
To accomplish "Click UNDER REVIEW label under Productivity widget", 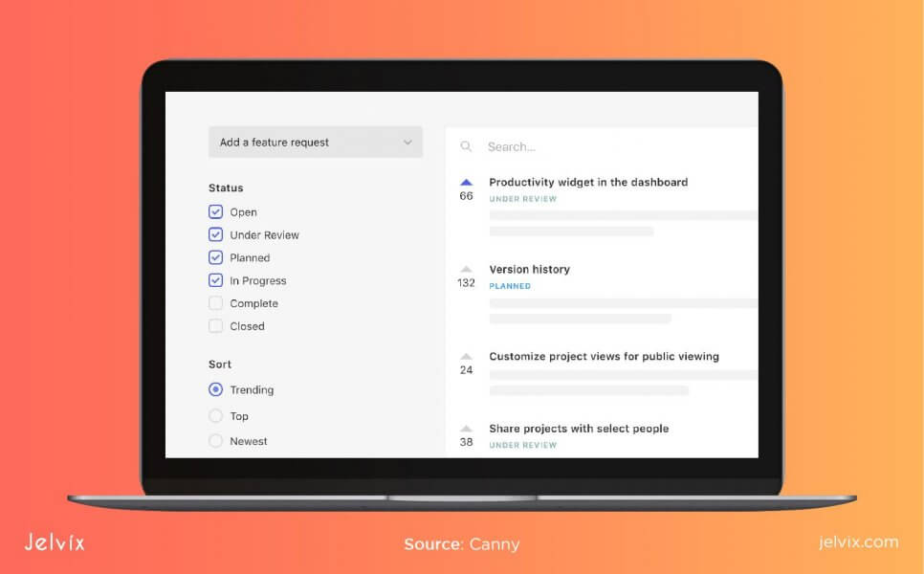I will [x=522, y=199].
